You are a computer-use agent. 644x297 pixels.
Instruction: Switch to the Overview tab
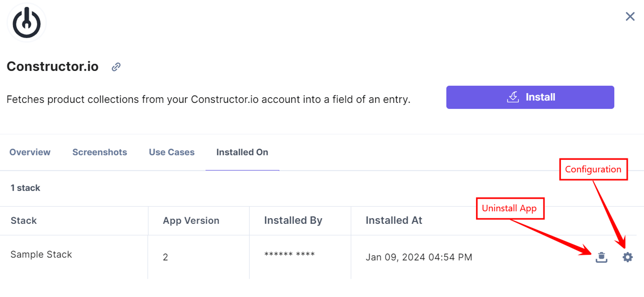30,152
